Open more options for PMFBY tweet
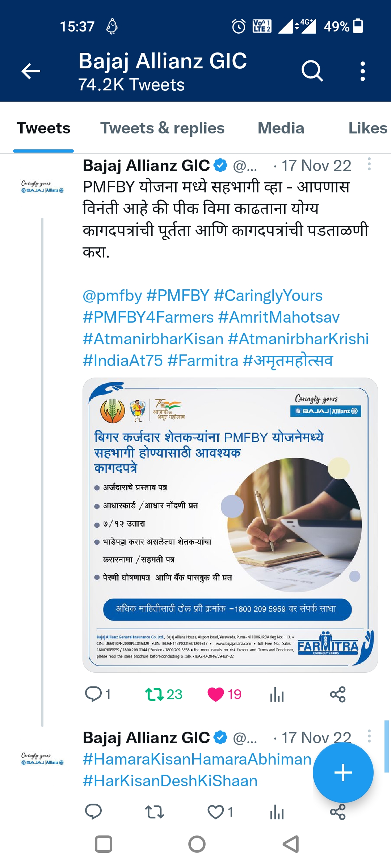391x868 pixels. [x=369, y=164]
